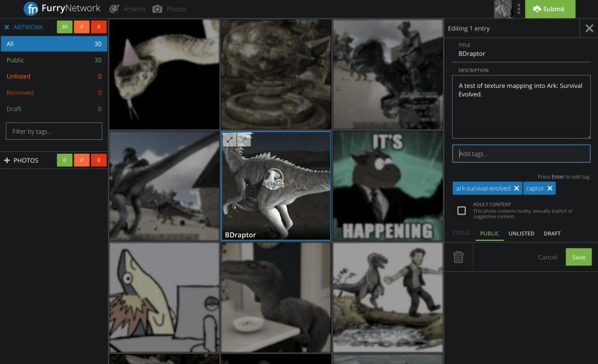Open the three-dot user menu

[519, 9]
